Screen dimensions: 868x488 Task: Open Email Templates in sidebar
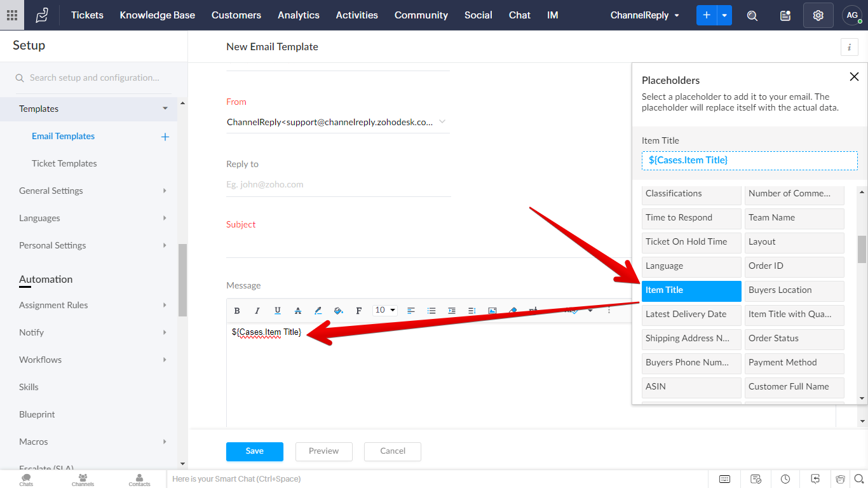pyautogui.click(x=63, y=136)
